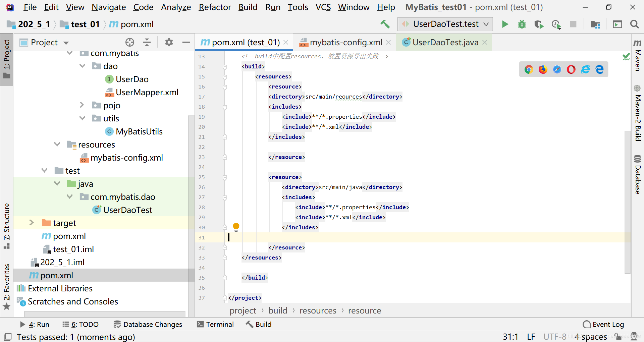Open the Run Anything terminal-window icon
Image resolution: width=644 pixels, height=342 pixels.
[618, 24]
